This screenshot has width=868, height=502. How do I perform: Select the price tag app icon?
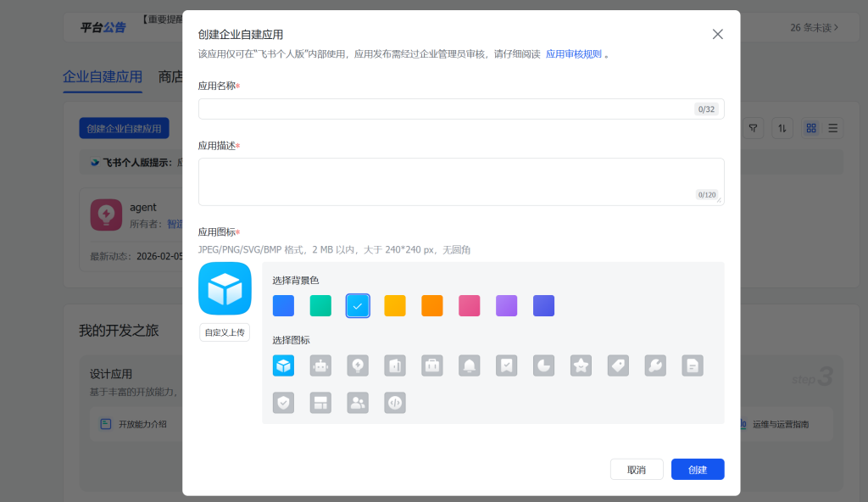(618, 365)
